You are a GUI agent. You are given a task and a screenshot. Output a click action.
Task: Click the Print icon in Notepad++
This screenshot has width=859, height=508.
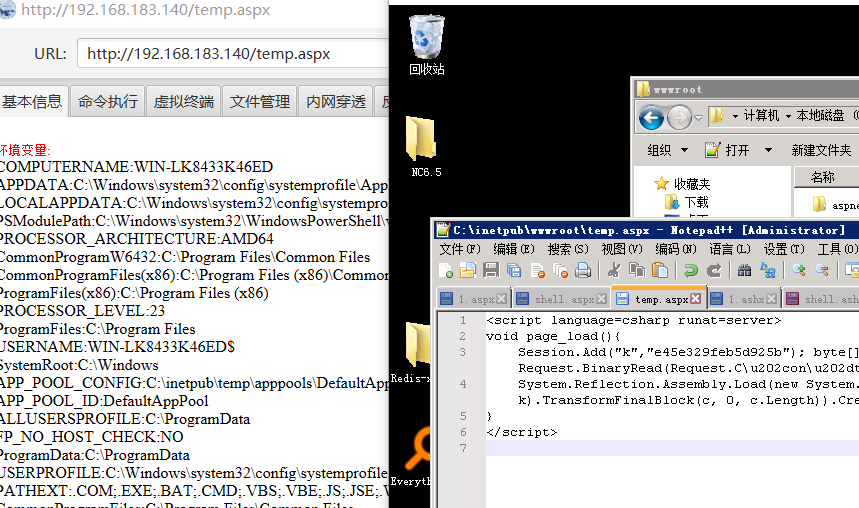click(583, 270)
